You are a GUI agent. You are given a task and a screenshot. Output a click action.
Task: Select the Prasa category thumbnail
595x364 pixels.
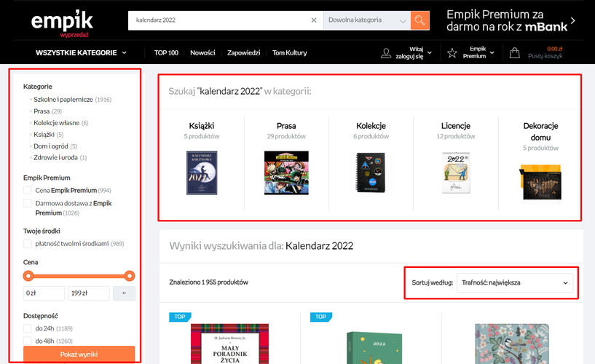(x=286, y=172)
